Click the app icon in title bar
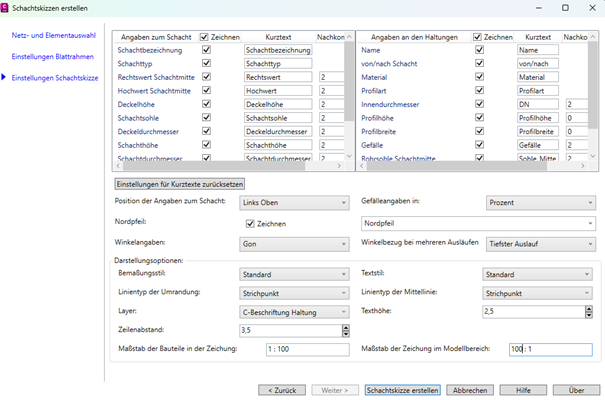 (7, 8)
